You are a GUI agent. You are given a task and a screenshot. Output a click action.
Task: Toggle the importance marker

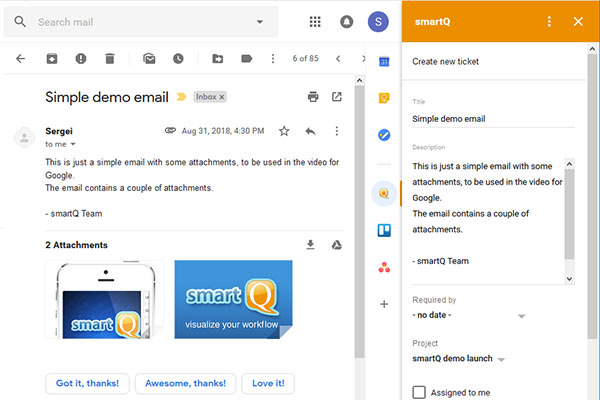click(x=181, y=97)
